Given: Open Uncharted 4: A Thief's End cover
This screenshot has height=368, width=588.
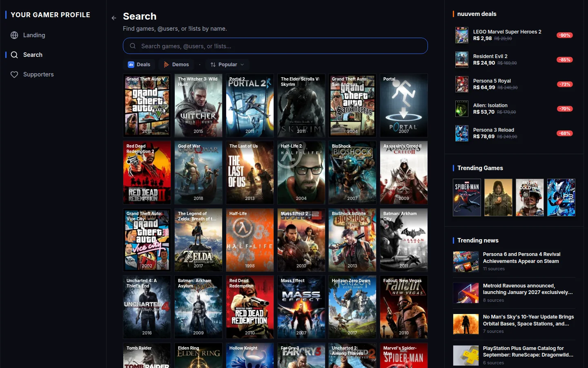Looking at the screenshot, I should point(147,307).
